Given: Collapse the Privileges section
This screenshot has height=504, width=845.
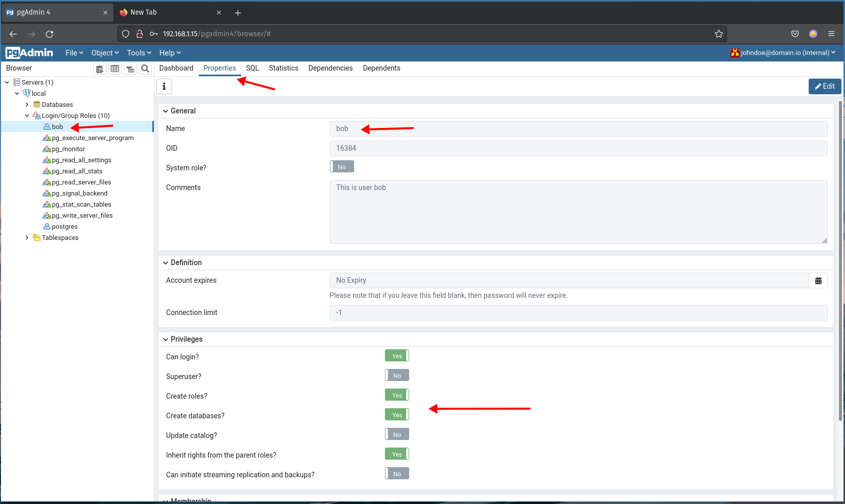Looking at the screenshot, I should 165,339.
